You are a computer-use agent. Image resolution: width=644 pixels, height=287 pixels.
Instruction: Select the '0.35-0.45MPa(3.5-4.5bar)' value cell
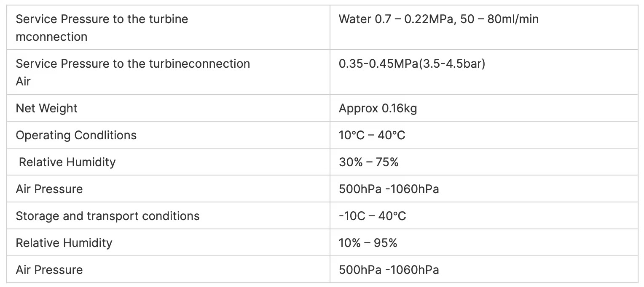point(412,64)
